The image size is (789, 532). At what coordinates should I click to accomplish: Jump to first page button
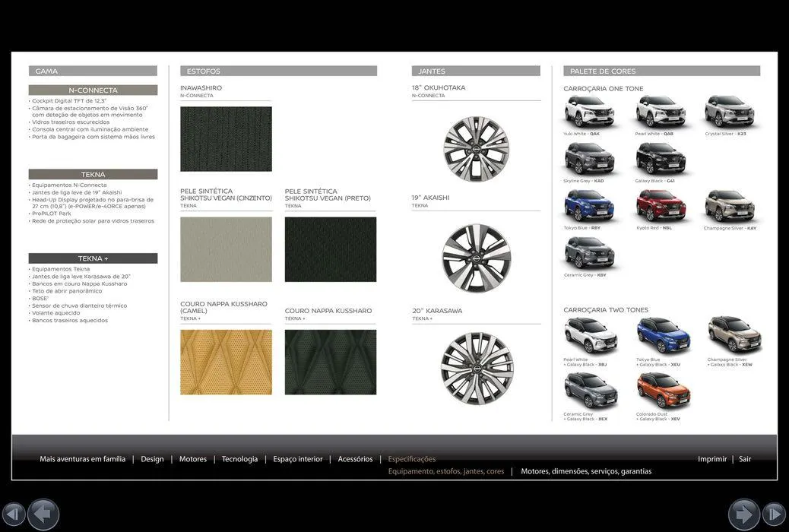[13, 515]
